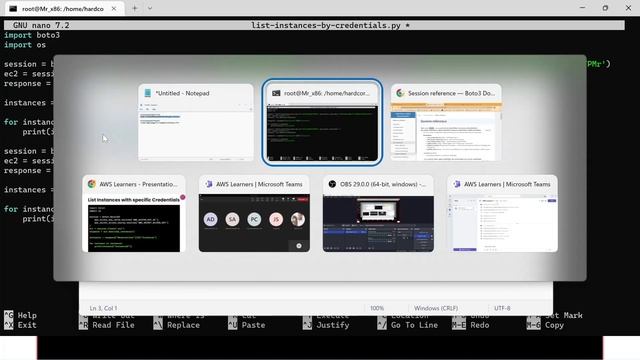640x360 pixels.
Task: Click the AD participant avatar in Teams thumbnail
Action: (210, 219)
